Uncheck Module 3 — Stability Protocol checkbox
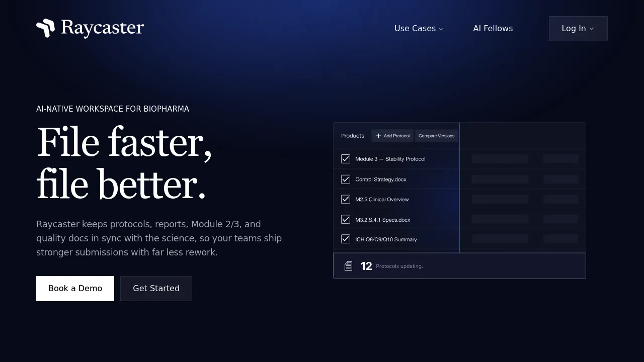The height and width of the screenshot is (362, 644). (x=346, y=159)
